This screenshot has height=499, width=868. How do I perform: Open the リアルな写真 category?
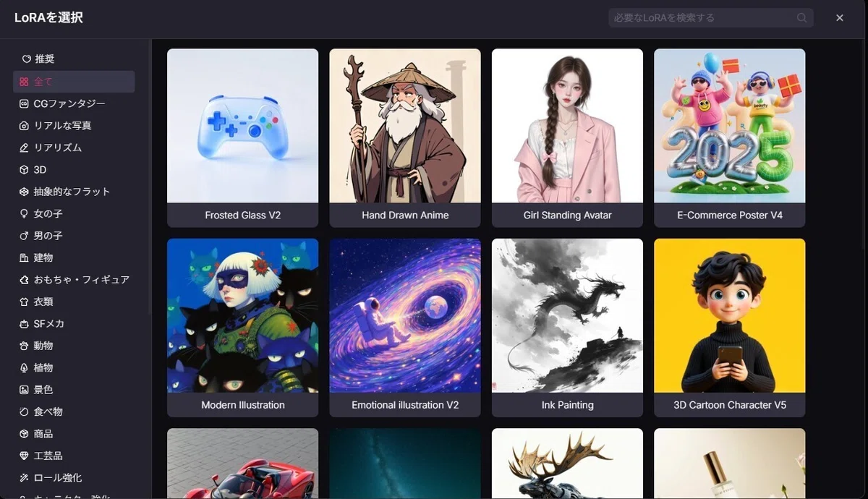click(74, 126)
